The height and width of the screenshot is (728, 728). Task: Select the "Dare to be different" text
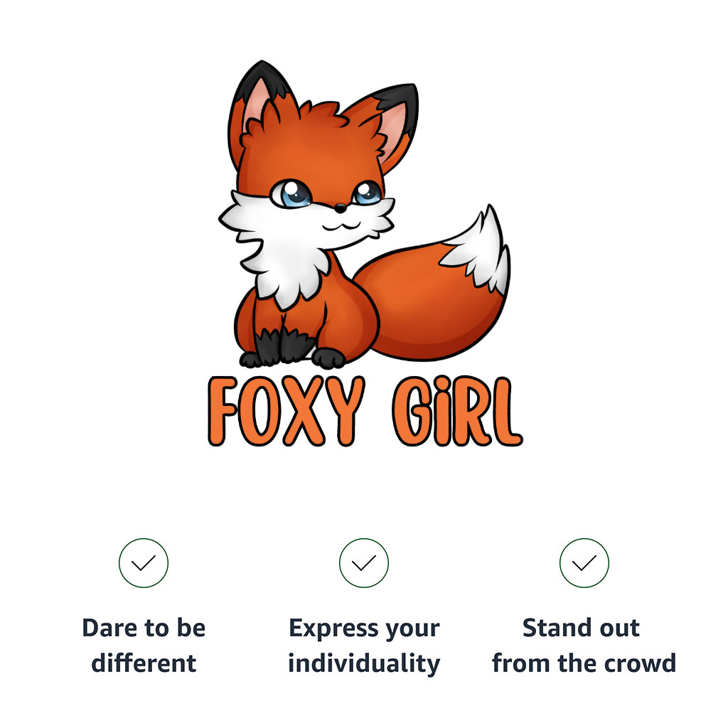point(144,646)
